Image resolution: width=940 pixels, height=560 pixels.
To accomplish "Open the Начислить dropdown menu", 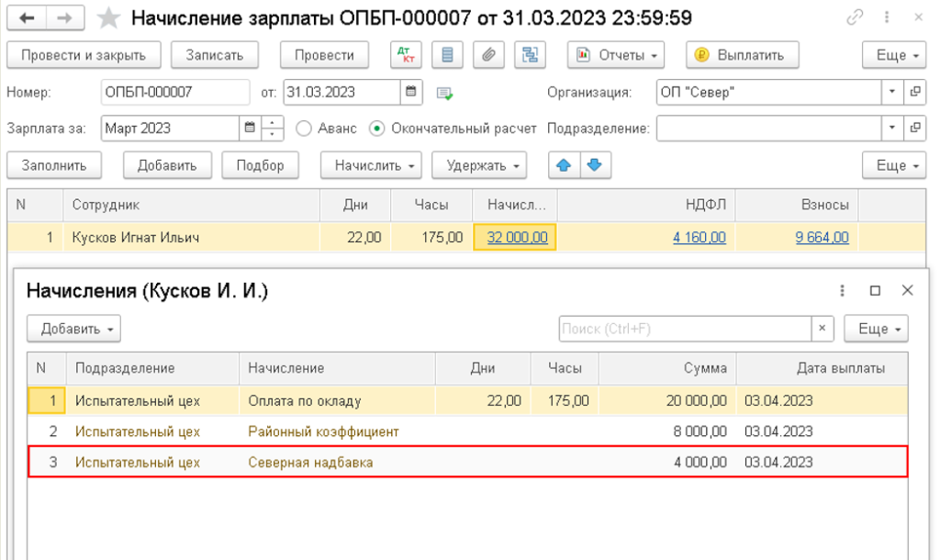I will tap(370, 165).
